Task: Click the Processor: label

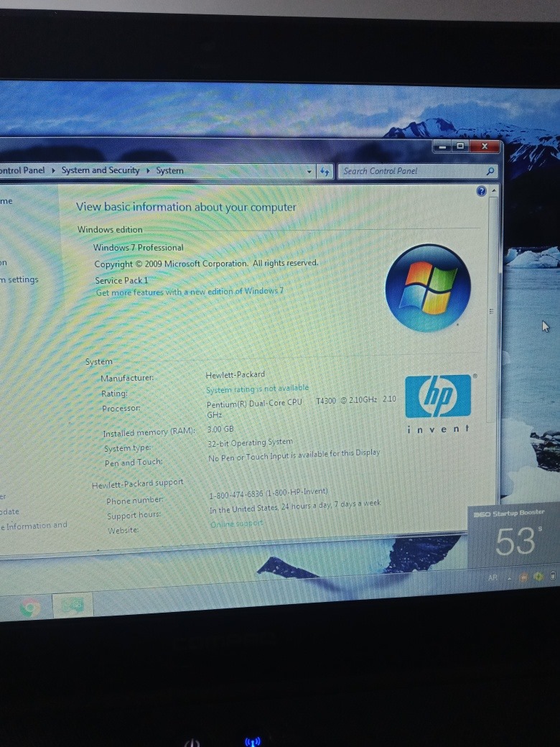Action: click(x=121, y=408)
